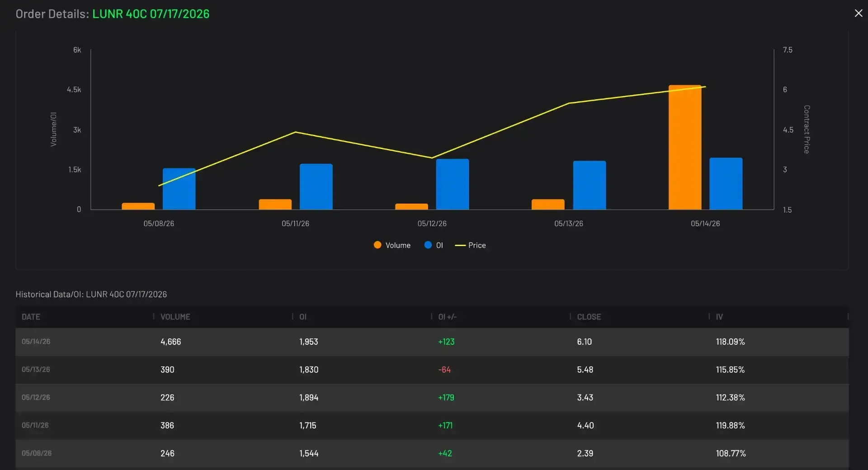The width and height of the screenshot is (868, 470).
Task: Click the red OI change -64
Action: point(444,370)
